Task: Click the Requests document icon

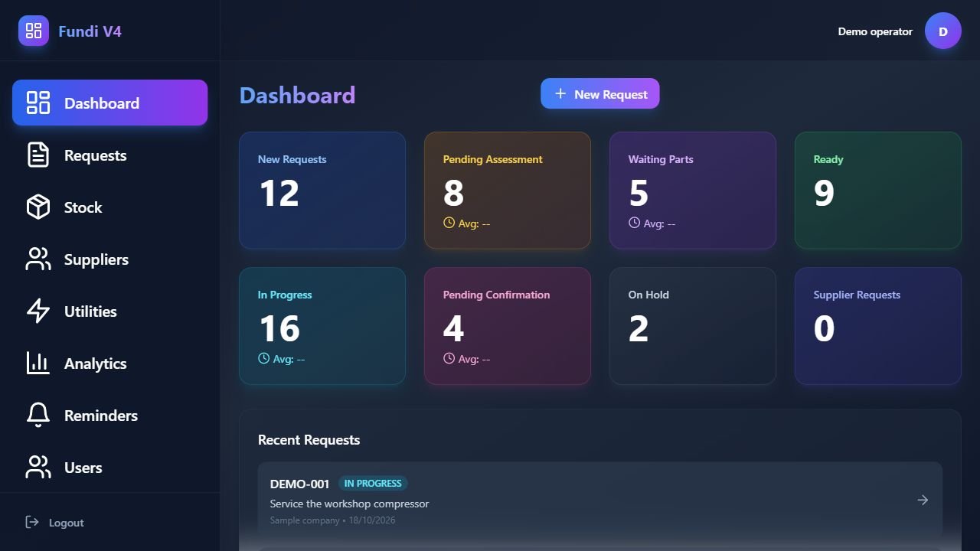Action: tap(38, 155)
